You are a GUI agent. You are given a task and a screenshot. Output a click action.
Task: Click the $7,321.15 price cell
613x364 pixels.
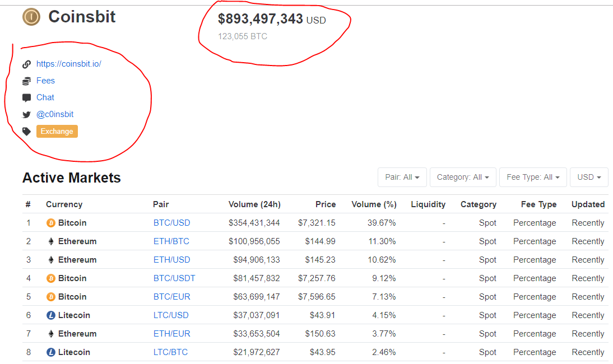tap(317, 223)
